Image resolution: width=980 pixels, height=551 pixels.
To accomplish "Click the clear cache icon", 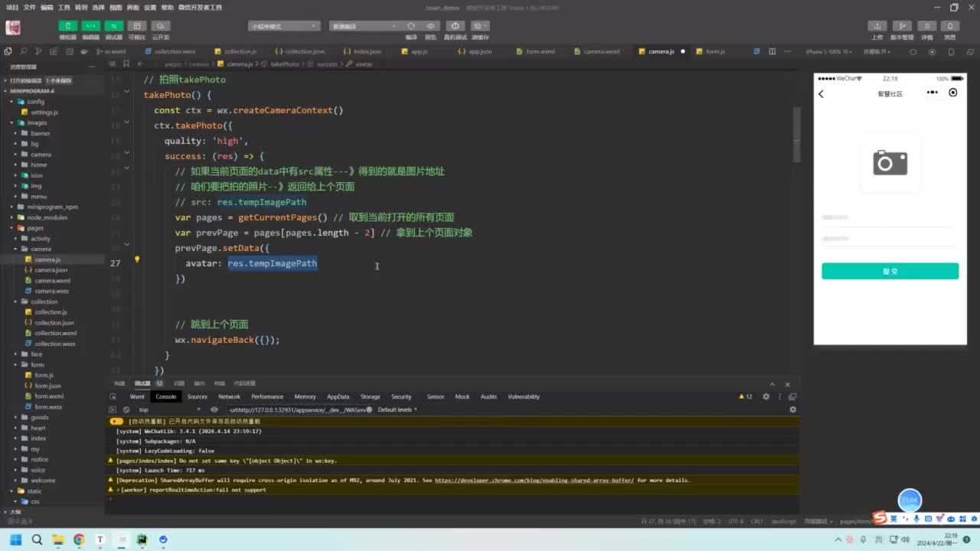I will (x=480, y=26).
